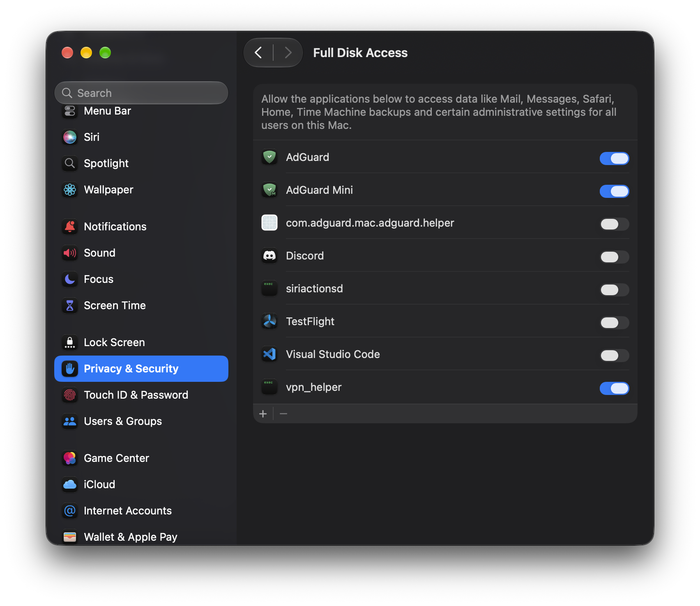Select Spotlight in the sidebar
The height and width of the screenshot is (606, 700).
(x=141, y=163)
